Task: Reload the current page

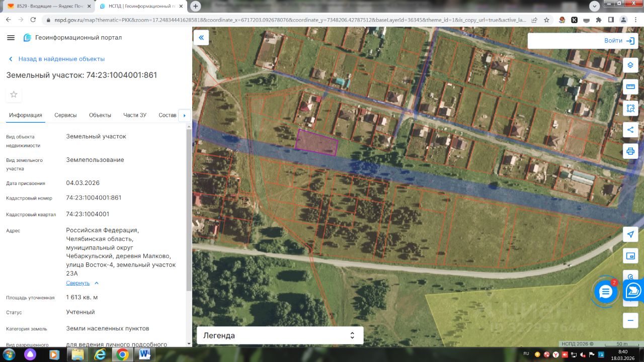Action: click(33, 20)
